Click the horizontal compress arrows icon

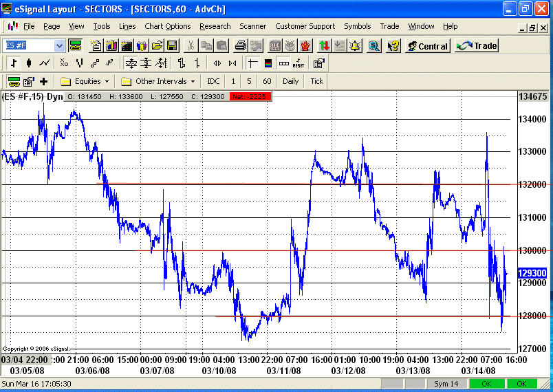(232, 63)
